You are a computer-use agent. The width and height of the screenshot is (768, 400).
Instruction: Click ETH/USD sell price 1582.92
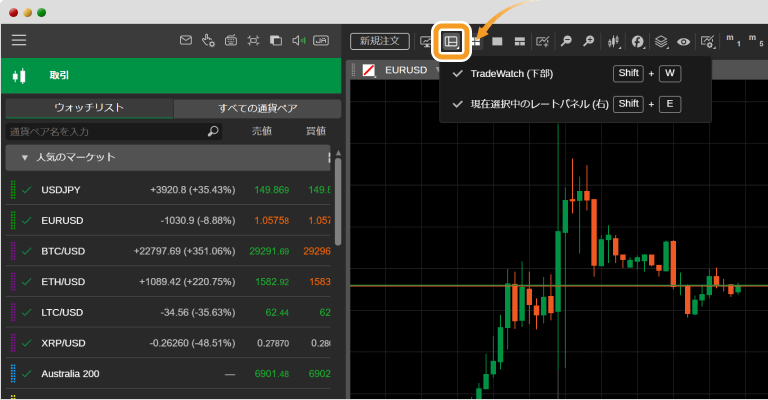coord(272,282)
